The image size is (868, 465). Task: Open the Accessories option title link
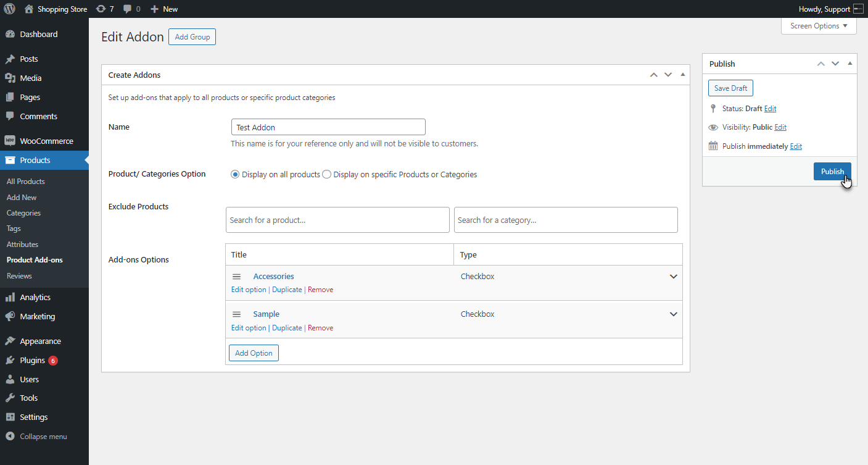click(x=273, y=277)
